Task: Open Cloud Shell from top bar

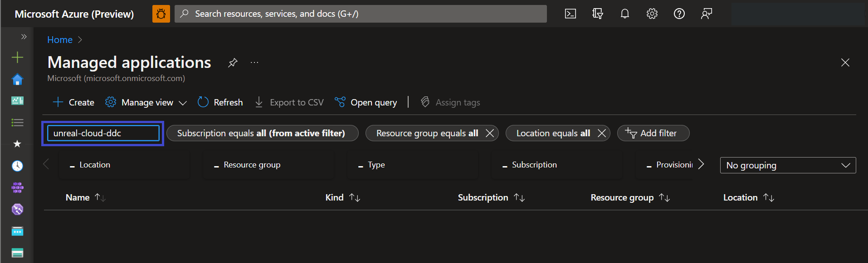Action: coord(571,14)
